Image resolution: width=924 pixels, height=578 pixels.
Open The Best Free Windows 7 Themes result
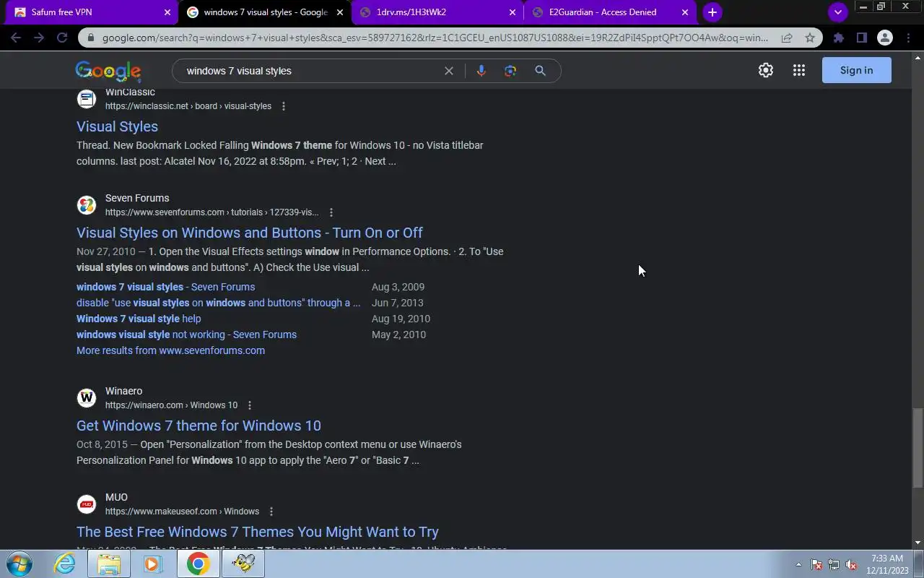click(x=258, y=532)
